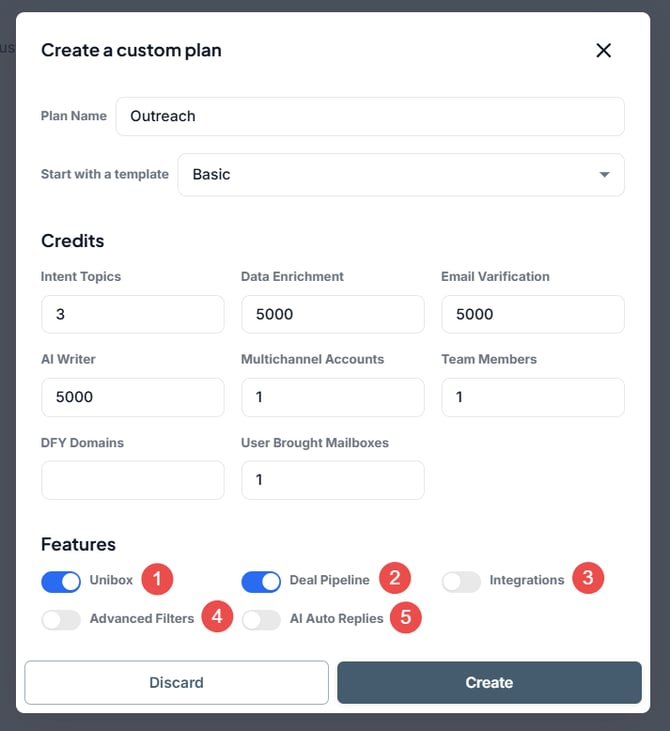Click the Intent Topics input
The width and height of the screenshot is (670, 731).
click(x=132, y=314)
